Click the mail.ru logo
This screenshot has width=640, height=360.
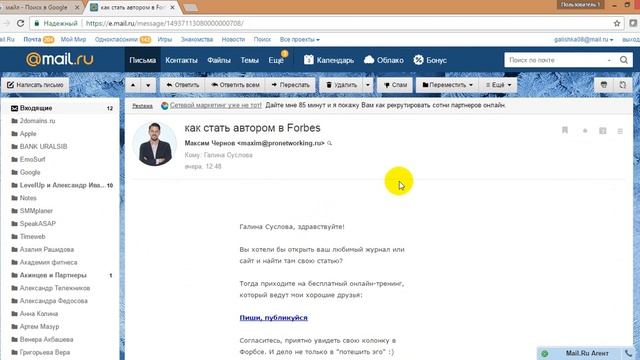point(60,60)
